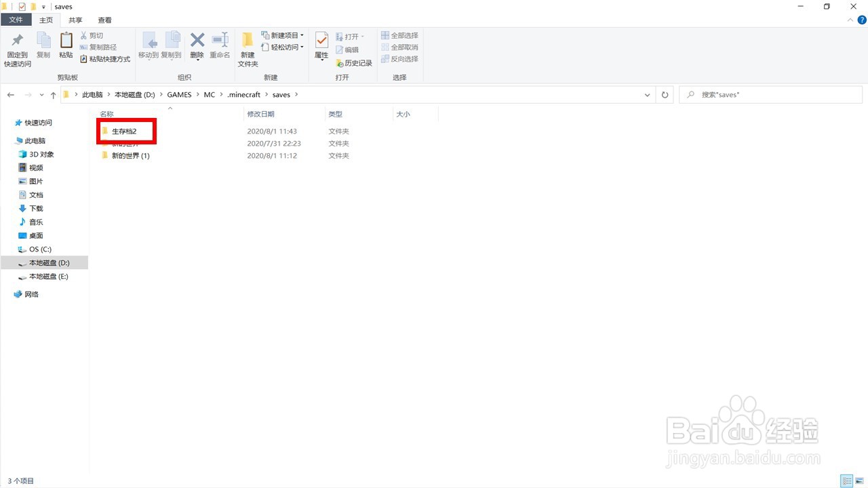
Task: Click the Rename (重命名) icon
Action: 220,40
